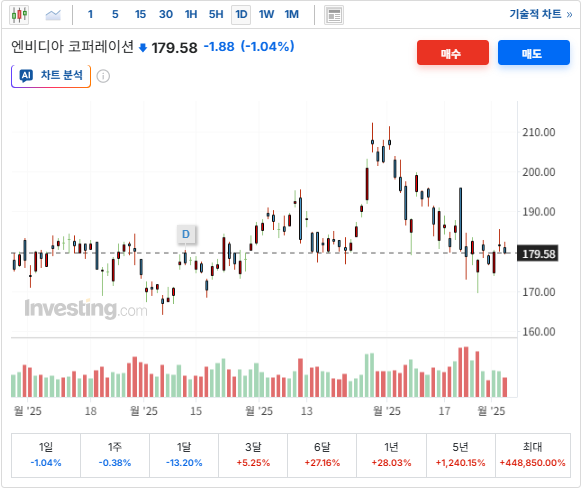Select the 5 minute interval
582x491 pixels.
pos(115,14)
